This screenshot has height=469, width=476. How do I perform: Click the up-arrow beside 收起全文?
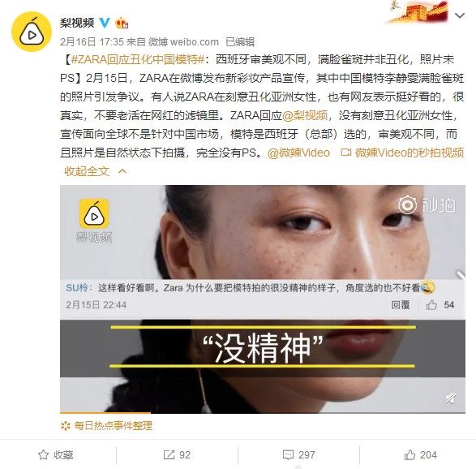[x=122, y=171]
